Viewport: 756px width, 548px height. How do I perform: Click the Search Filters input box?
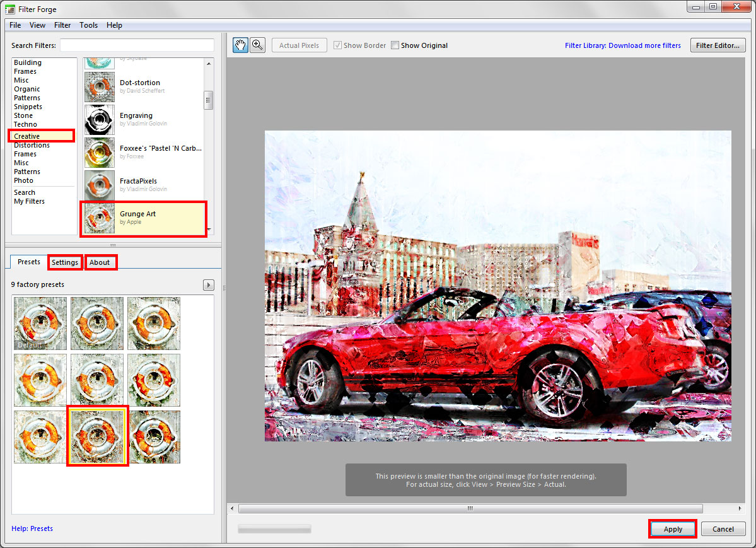[137, 45]
